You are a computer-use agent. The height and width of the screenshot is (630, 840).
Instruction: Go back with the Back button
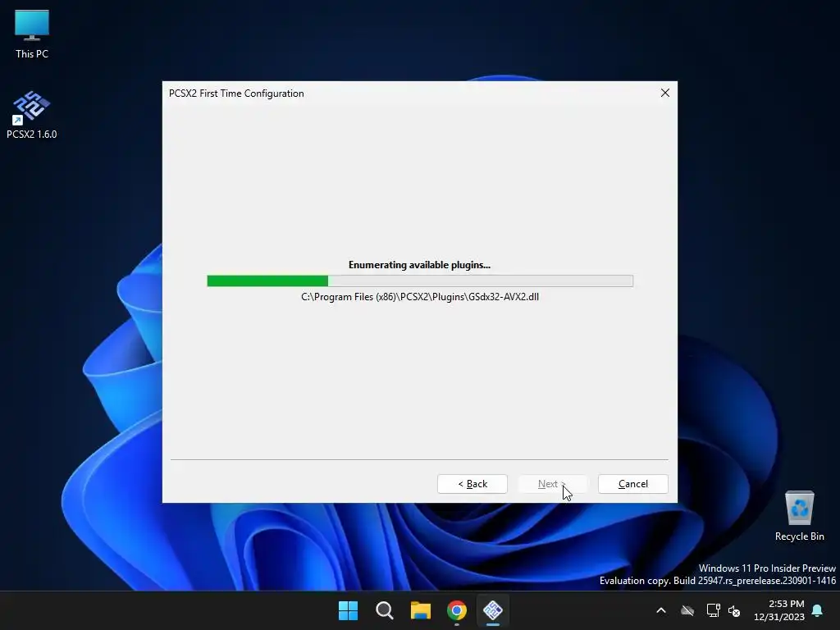point(472,484)
